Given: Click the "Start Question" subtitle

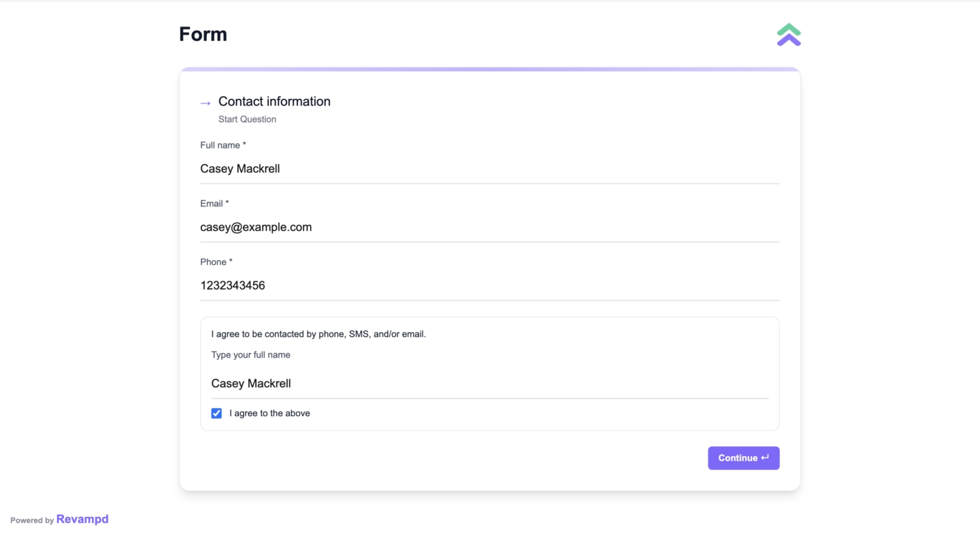Looking at the screenshot, I should point(247,119).
